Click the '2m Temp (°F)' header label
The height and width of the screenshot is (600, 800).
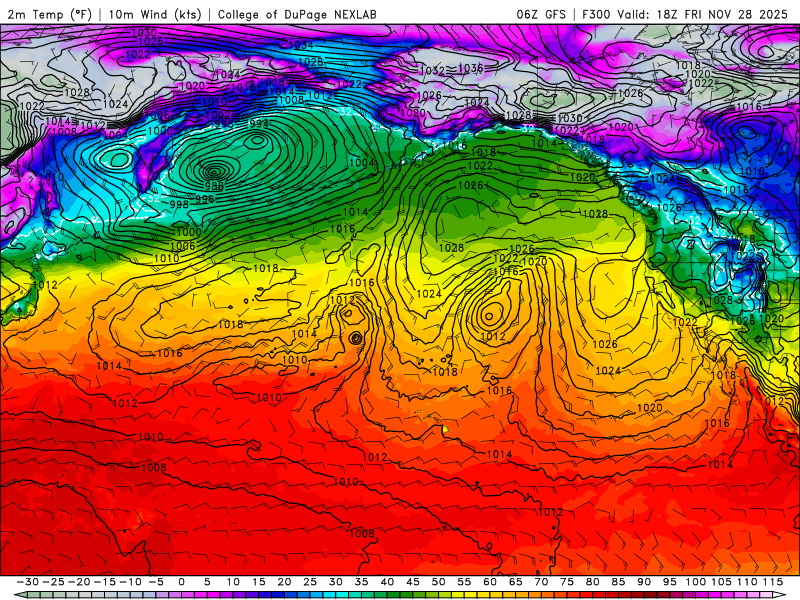tap(49, 14)
